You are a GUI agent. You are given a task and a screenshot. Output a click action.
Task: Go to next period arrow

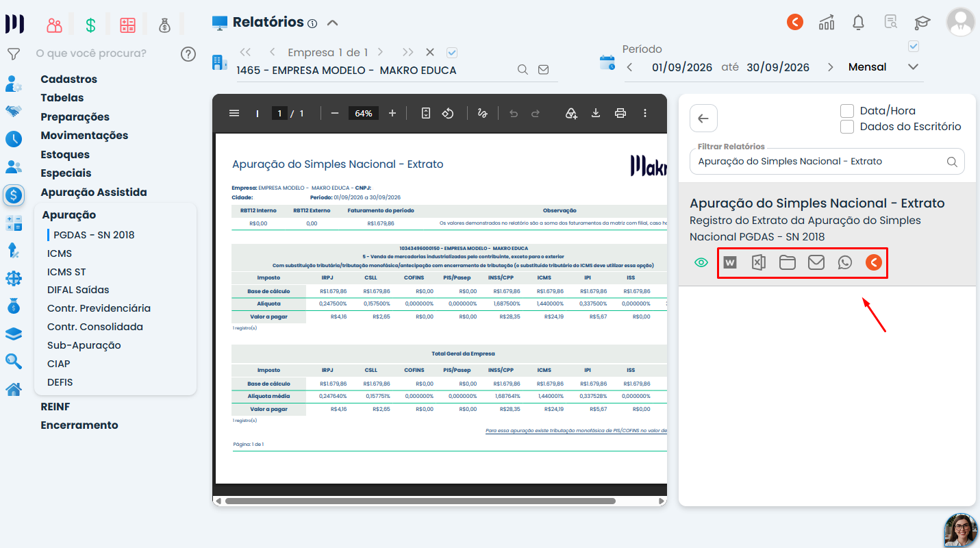(831, 67)
